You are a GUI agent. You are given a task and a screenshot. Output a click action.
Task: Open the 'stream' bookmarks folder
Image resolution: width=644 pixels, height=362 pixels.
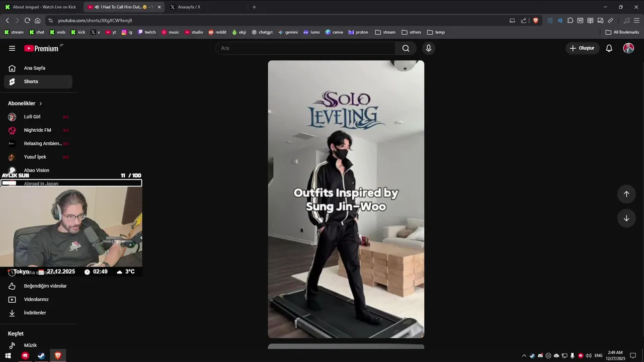click(385, 32)
